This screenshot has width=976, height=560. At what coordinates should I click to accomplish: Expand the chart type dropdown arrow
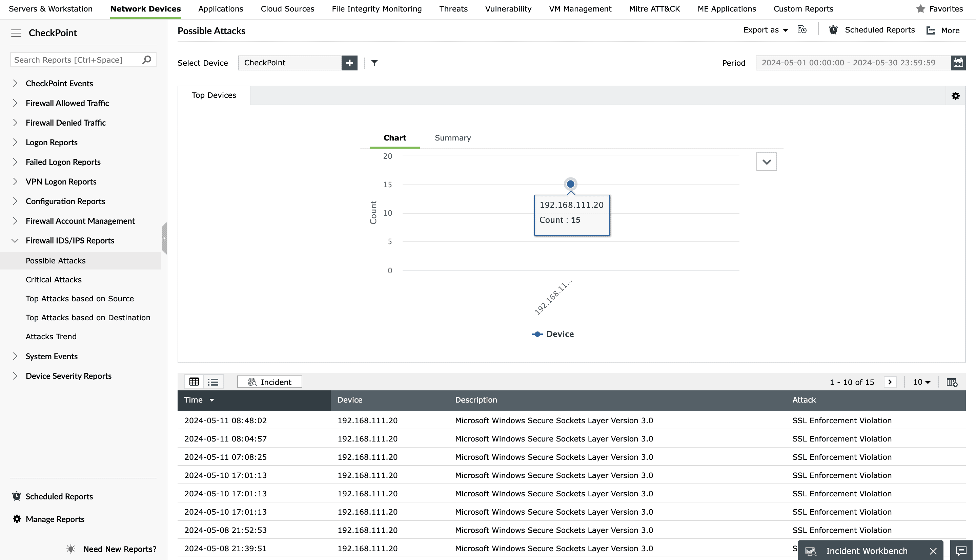[x=766, y=161]
